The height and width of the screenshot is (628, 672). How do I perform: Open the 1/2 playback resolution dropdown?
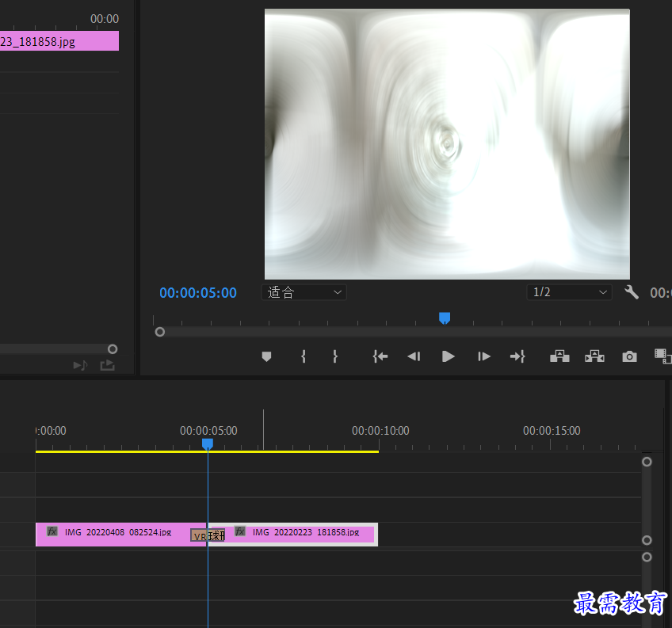click(569, 292)
